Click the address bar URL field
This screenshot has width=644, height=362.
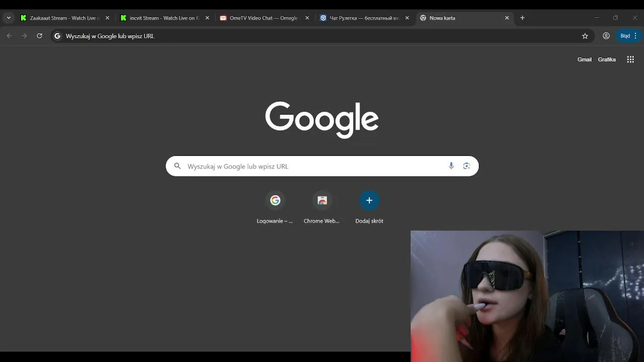point(322,36)
